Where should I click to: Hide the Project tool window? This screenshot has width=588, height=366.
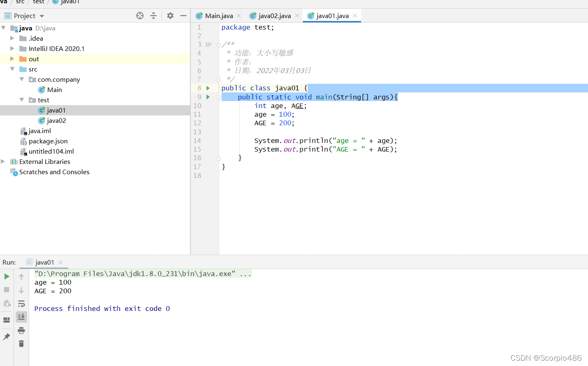(x=183, y=16)
